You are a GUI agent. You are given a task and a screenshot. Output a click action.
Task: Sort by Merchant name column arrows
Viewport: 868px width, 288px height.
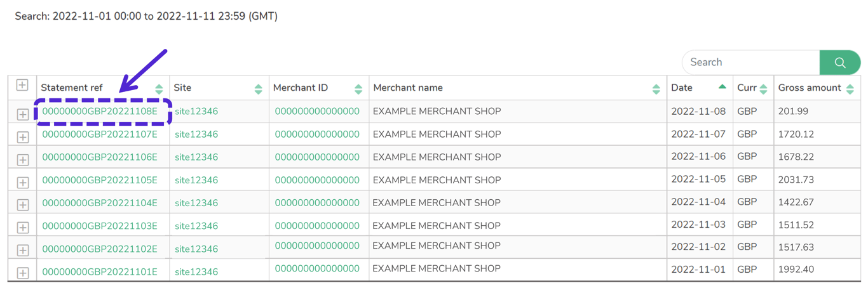[656, 89]
